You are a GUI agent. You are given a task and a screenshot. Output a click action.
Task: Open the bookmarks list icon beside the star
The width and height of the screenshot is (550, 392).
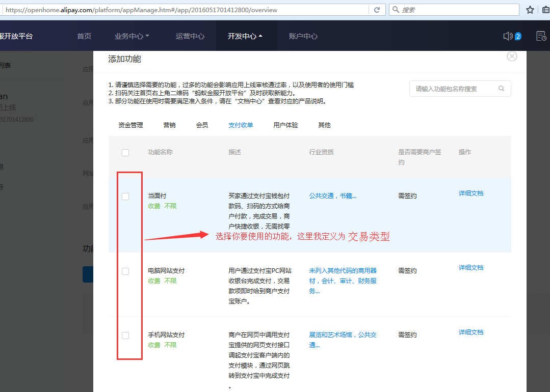(x=546, y=10)
